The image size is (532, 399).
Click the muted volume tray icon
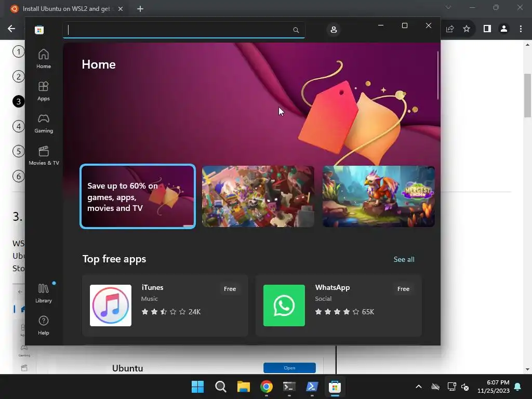tap(465, 387)
